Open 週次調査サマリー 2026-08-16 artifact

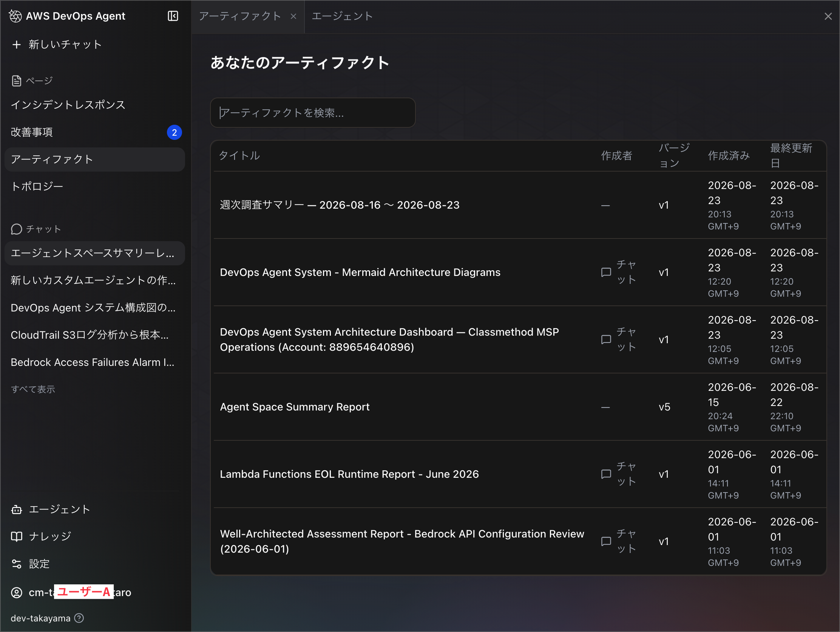point(340,205)
